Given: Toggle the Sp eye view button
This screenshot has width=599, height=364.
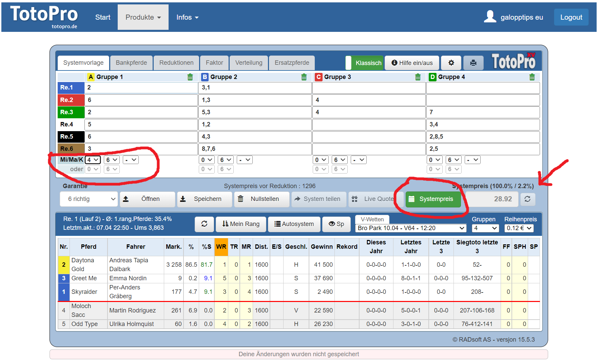Looking at the screenshot, I should pyautogui.click(x=336, y=224).
